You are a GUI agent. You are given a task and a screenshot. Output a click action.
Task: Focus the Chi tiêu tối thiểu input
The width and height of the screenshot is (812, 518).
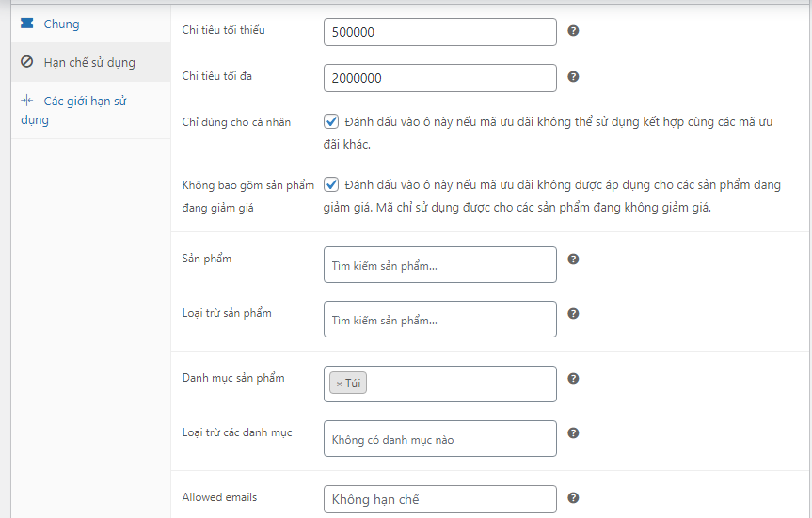pyautogui.click(x=439, y=32)
